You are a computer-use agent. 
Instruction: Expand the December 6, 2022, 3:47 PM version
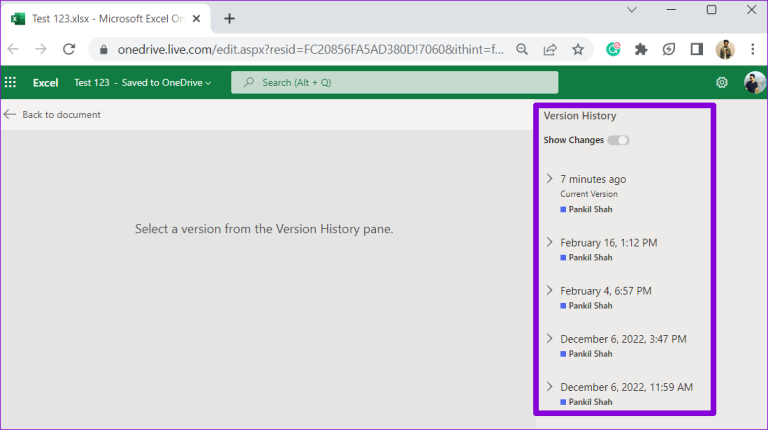click(549, 339)
